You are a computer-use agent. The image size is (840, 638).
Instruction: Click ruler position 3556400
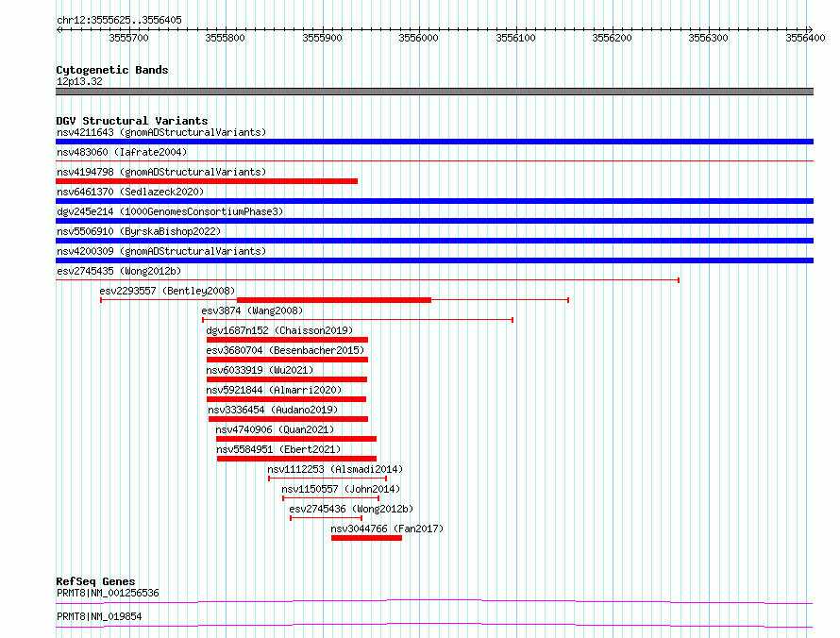(x=805, y=38)
